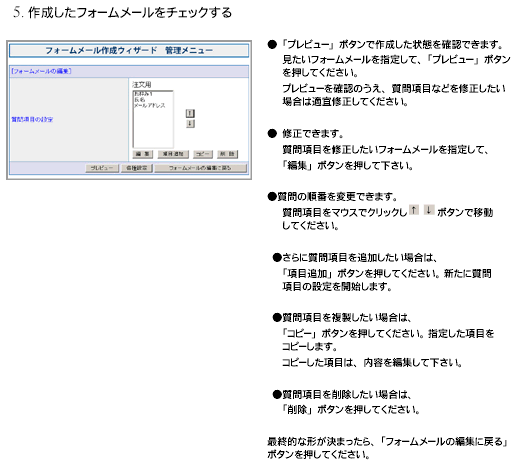
Task: Click the text さらに質問項目を追加したい場合は、
Action: 360,257
